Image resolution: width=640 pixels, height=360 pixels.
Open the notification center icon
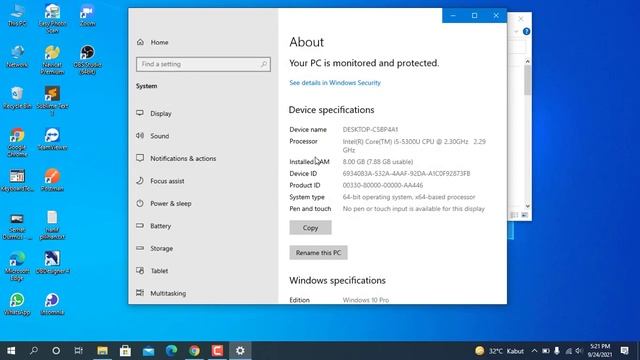624,351
